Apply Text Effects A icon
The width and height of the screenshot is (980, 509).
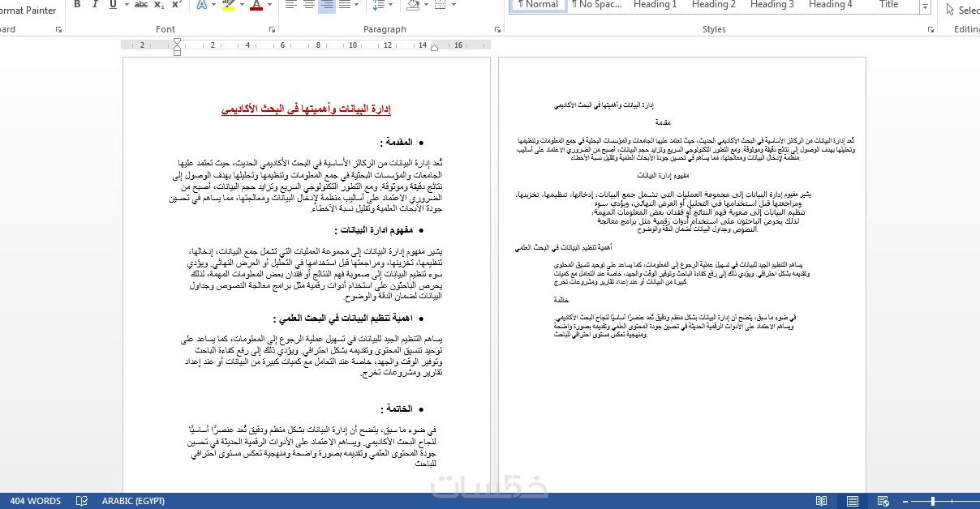pos(200,5)
